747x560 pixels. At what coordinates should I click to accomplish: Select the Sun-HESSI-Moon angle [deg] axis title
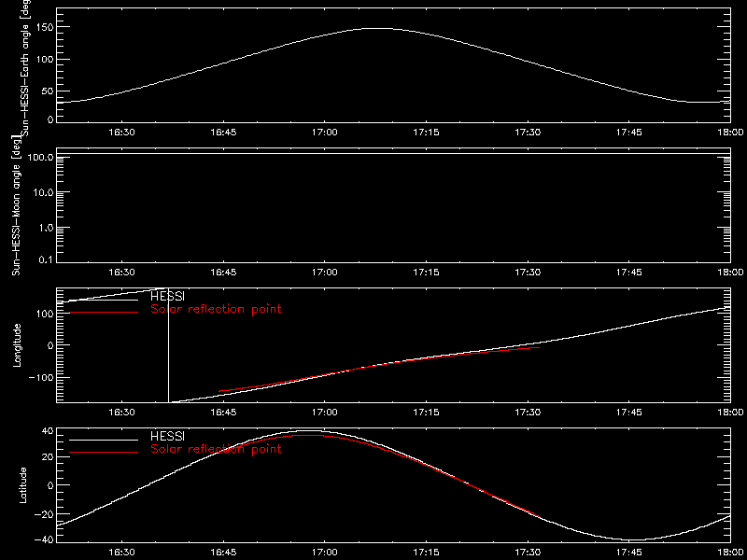click(x=17, y=205)
